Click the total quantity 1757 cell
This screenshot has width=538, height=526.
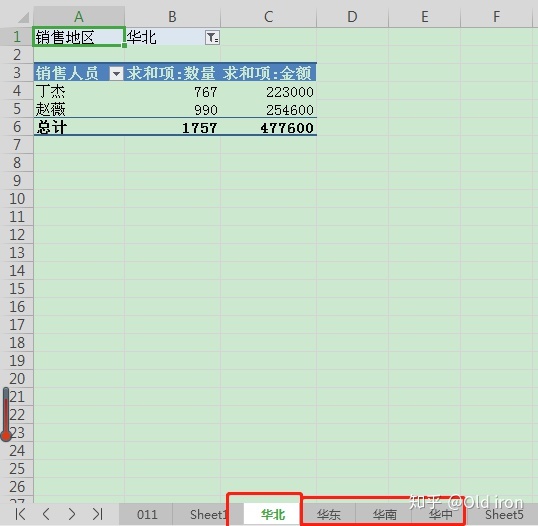point(172,127)
